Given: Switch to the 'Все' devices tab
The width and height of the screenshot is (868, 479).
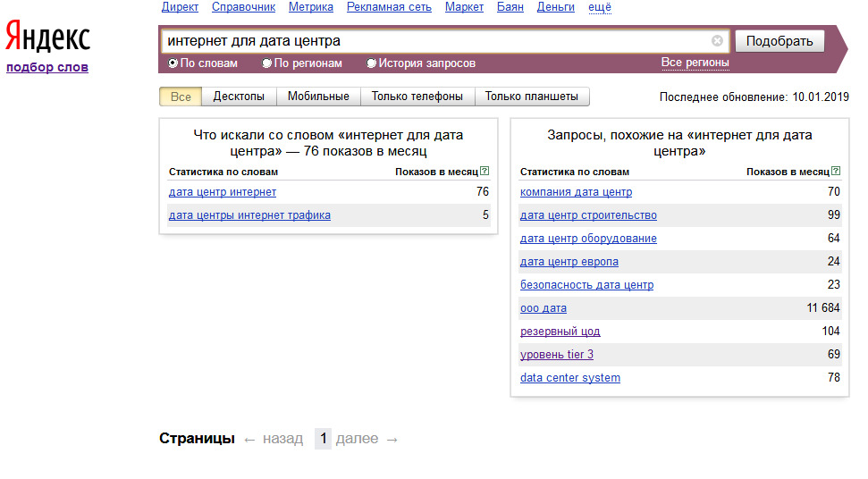Looking at the screenshot, I should (x=181, y=97).
